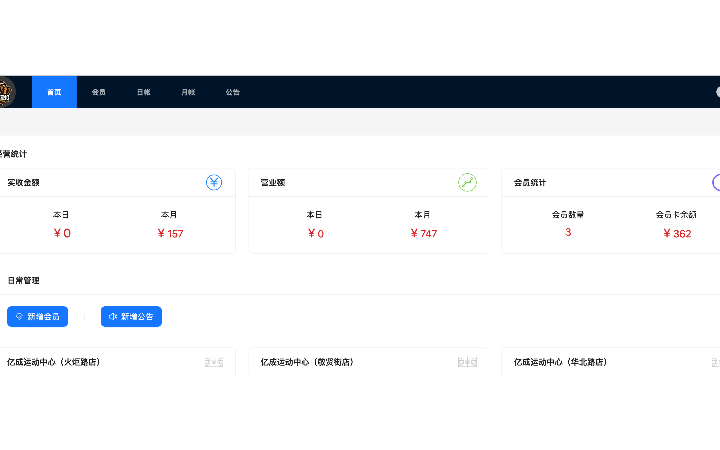Go to the 月帐 monthly accounts tab
The height and width of the screenshot is (450, 720).
[188, 92]
